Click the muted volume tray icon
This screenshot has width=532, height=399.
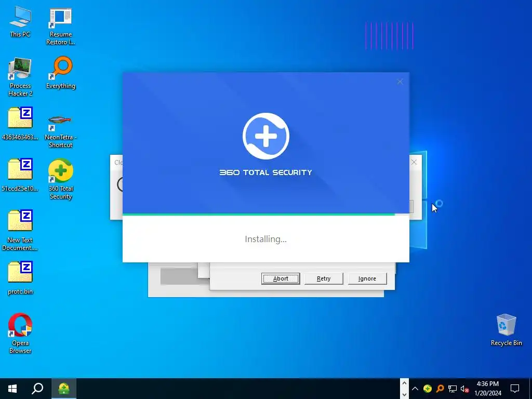(465, 389)
